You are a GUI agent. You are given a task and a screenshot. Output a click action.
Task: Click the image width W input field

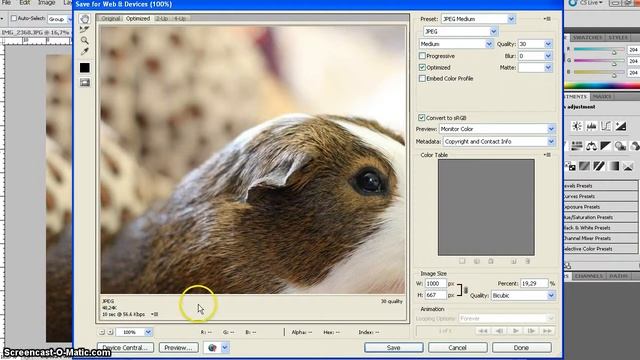[x=435, y=283]
